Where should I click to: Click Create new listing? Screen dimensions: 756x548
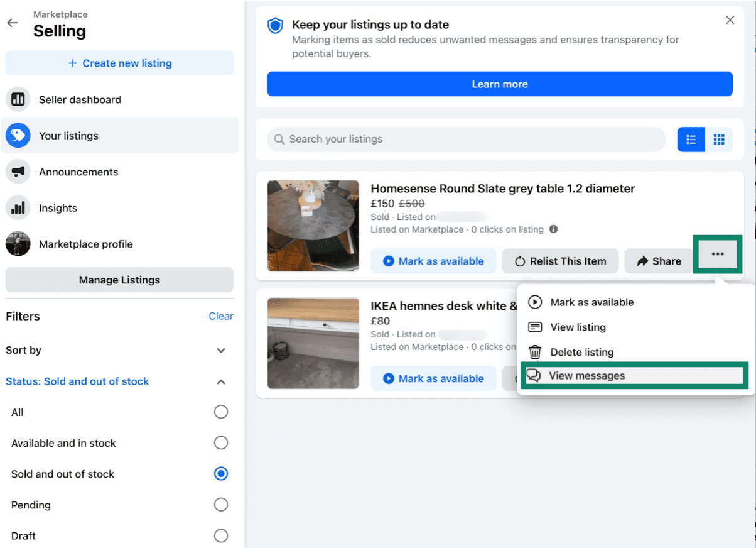pyautogui.click(x=119, y=63)
